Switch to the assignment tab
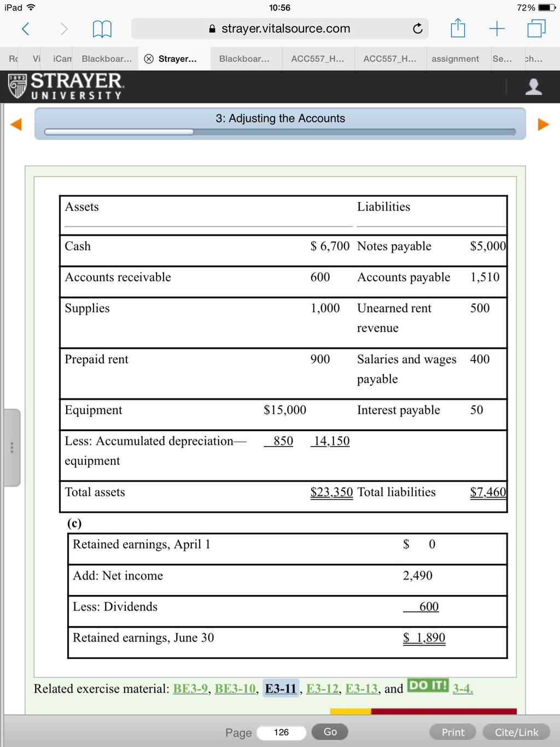Screen dimensions: 560x747 tap(455, 59)
